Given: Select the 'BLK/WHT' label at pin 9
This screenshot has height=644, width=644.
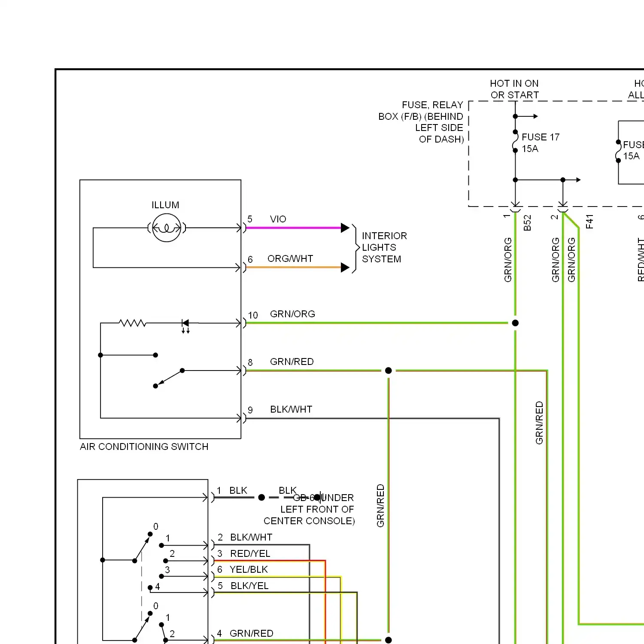Looking at the screenshot, I should pyautogui.click(x=291, y=409).
